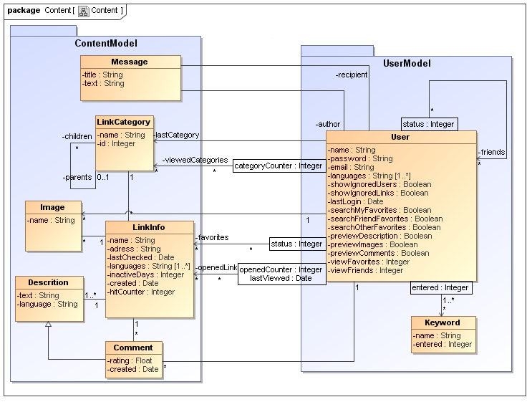Select the '-title : String' attribute in Message

[102, 75]
